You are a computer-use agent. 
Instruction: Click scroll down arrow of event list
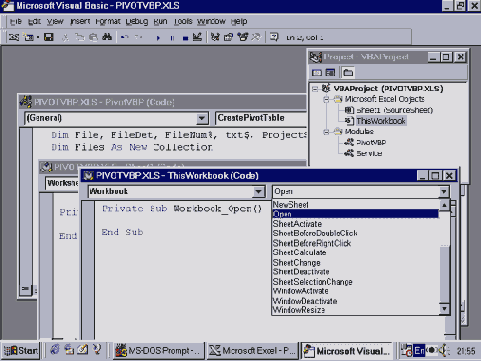444,309
